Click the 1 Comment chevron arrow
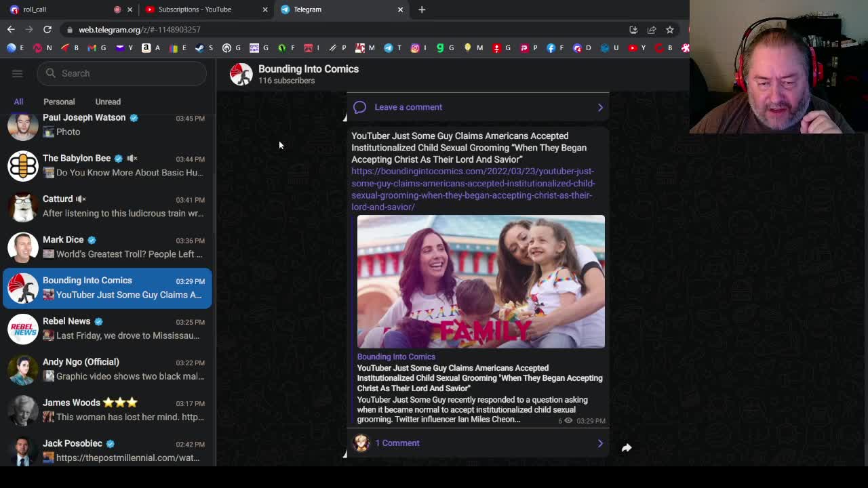The width and height of the screenshot is (868, 488). pyautogui.click(x=600, y=443)
